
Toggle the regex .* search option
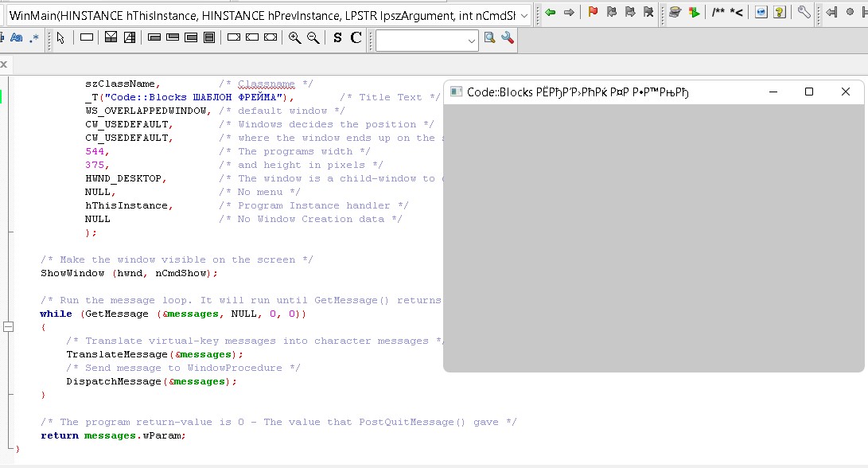coord(34,37)
